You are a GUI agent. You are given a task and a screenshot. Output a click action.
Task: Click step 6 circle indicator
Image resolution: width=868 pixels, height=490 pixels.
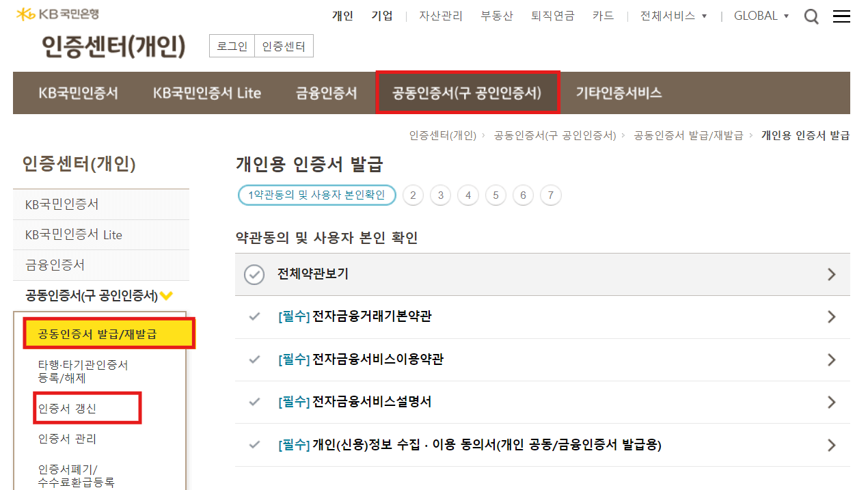click(x=523, y=195)
